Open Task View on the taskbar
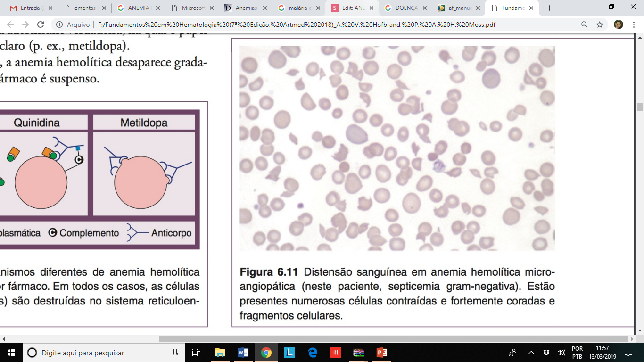Screen dimensions: 644x362 [196, 353]
